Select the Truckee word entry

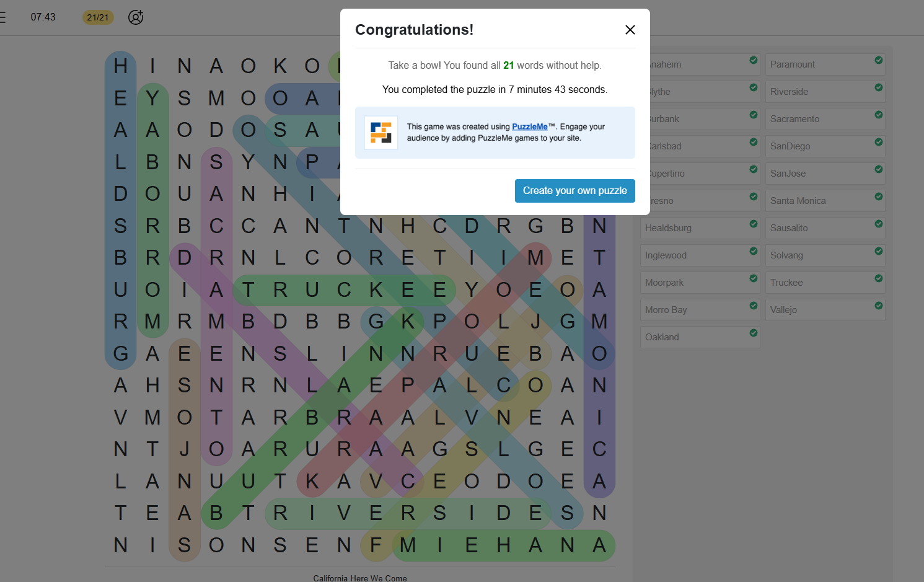click(825, 283)
